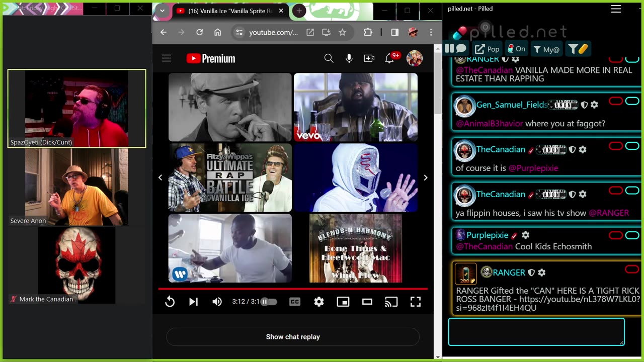
Task: Open the white masked hoodie performer video
Action: pos(356,177)
